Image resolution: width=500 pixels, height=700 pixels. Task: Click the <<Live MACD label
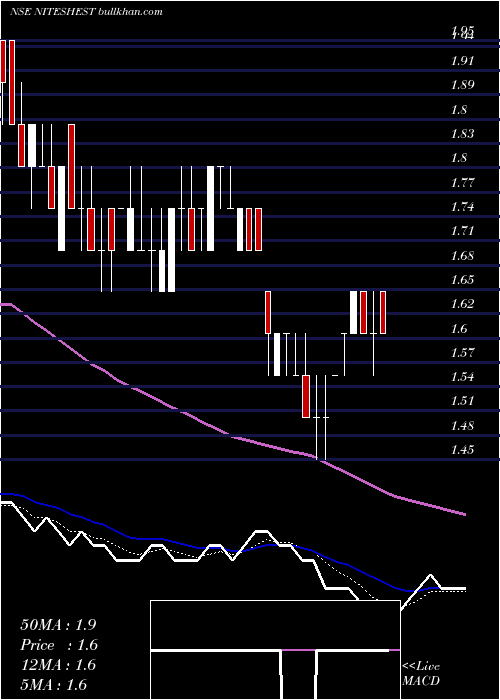[421, 674]
